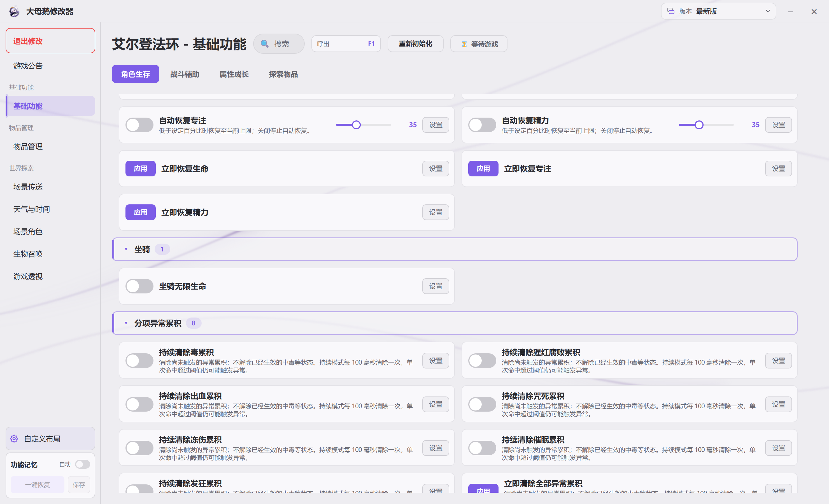Adjust the 自动恢复精力 percentage slider
Screen dimensions: 829x504
[706, 125]
